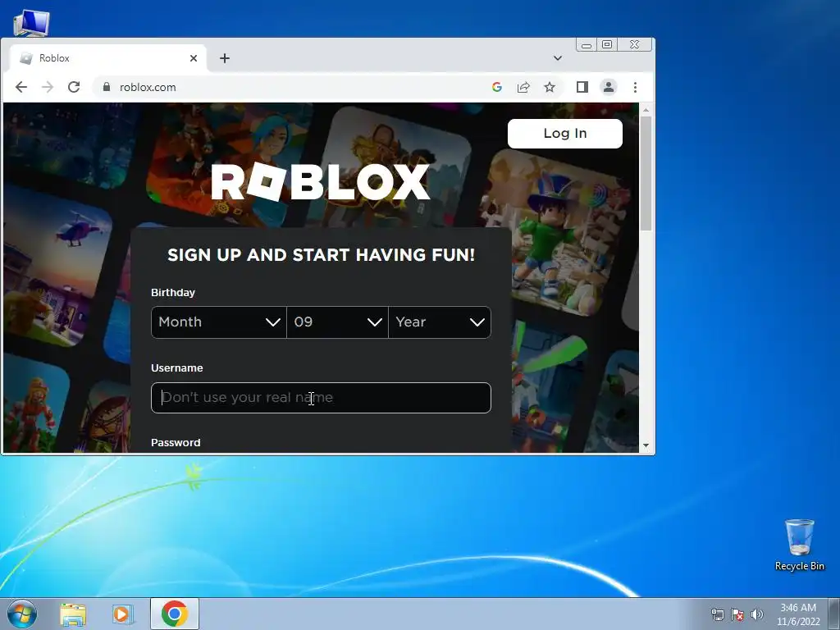The image size is (840, 630).
Task: Open the tab search chevron
Action: click(558, 58)
